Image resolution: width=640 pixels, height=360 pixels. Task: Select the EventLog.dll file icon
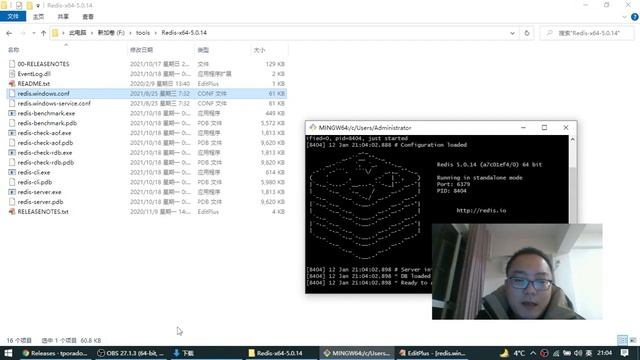12,74
